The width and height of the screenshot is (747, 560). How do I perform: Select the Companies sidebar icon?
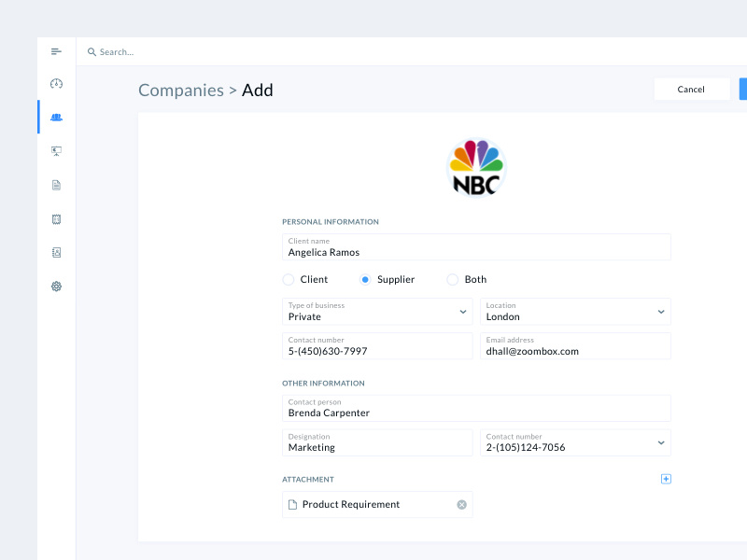(x=56, y=117)
